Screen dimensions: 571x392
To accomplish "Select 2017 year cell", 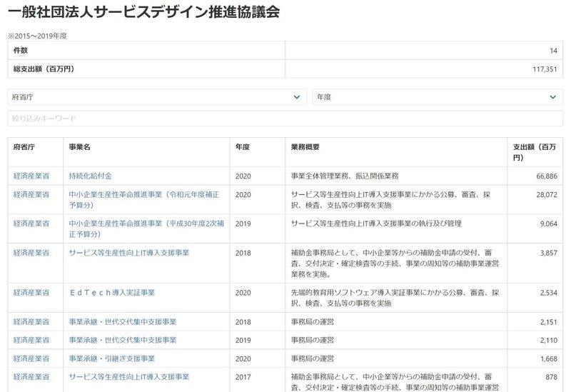I will 243,377.
